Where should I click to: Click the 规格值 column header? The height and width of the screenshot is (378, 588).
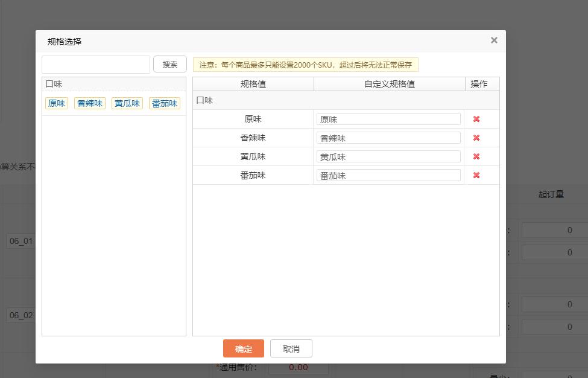pyautogui.click(x=253, y=84)
